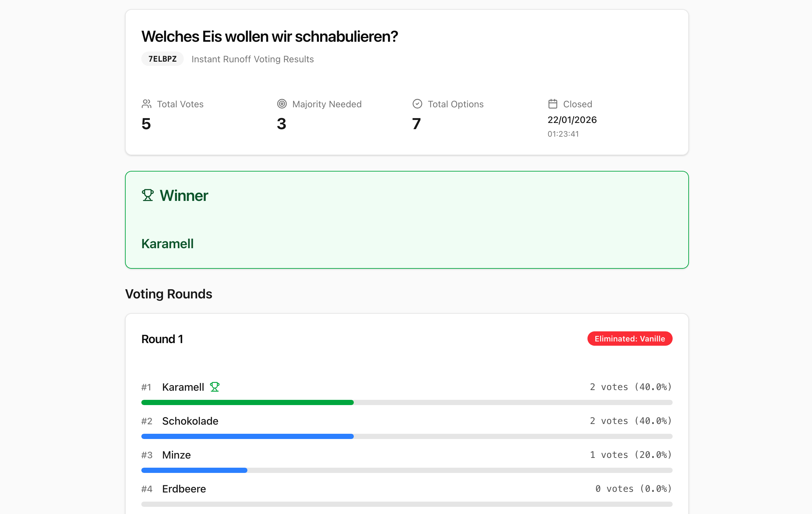This screenshot has width=812, height=514.
Task: Click the Karamell winner name in green box
Action: click(x=167, y=244)
